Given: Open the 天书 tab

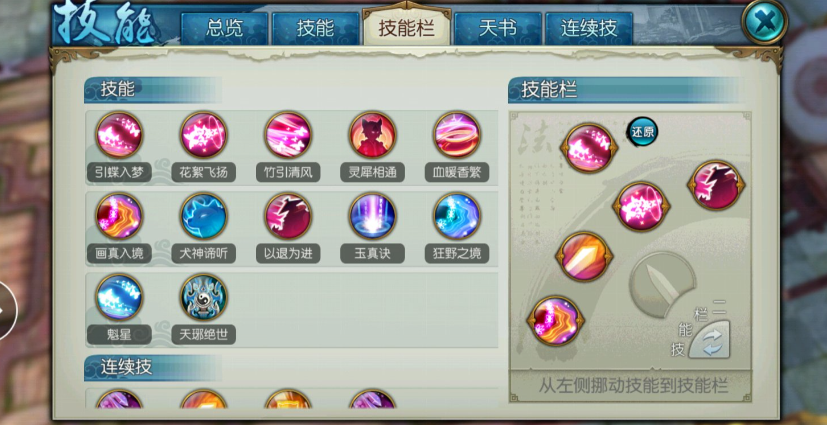Looking at the screenshot, I should coord(498,28).
